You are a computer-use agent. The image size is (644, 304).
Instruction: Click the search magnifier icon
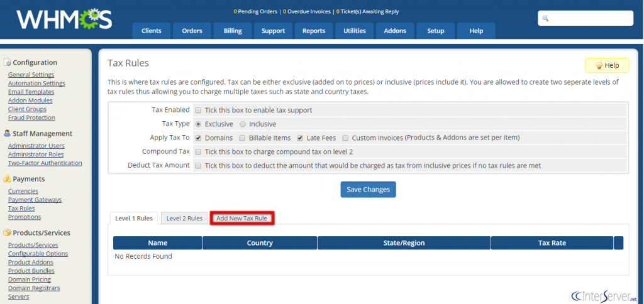(545, 18)
